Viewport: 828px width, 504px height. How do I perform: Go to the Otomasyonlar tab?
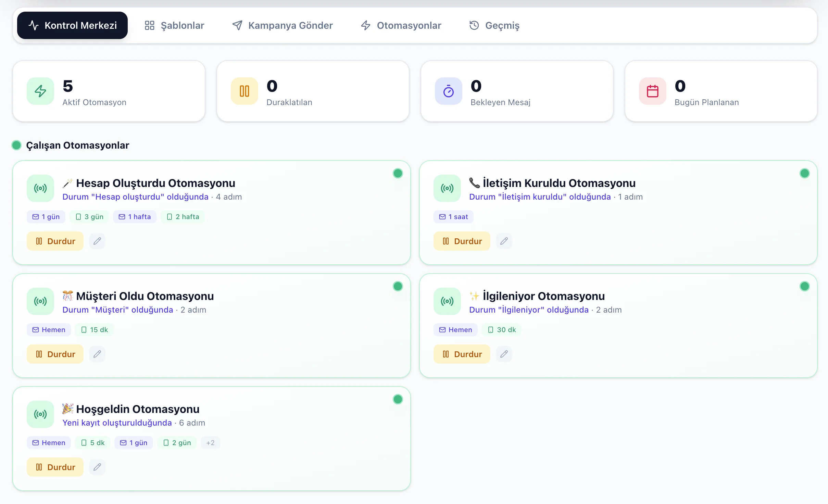pyautogui.click(x=401, y=25)
